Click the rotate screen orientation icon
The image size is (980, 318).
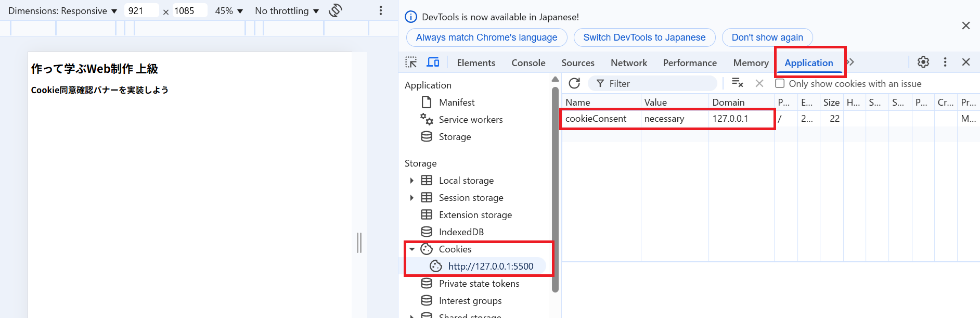(x=336, y=10)
